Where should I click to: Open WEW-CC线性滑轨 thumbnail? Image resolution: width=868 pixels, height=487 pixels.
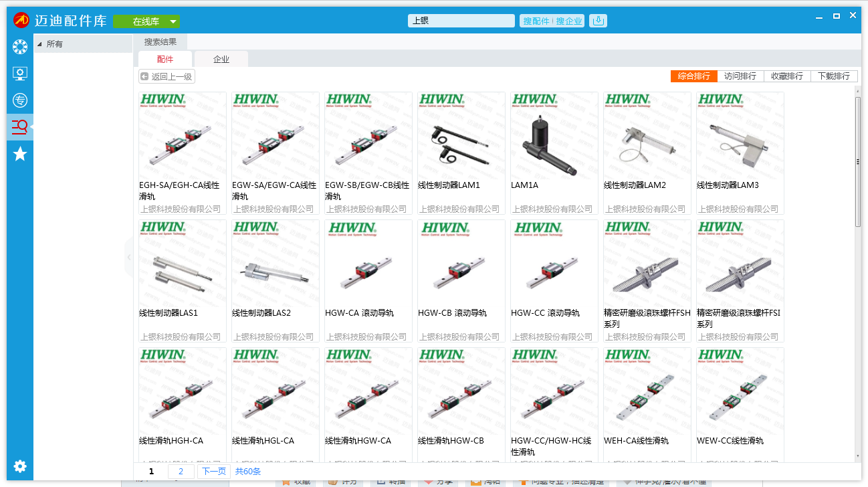(x=740, y=391)
